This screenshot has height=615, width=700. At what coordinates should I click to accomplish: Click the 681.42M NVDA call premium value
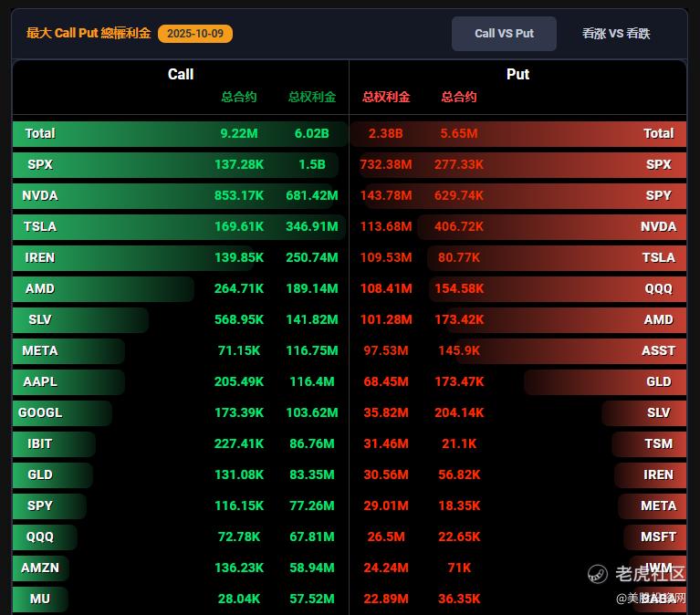[x=311, y=195]
